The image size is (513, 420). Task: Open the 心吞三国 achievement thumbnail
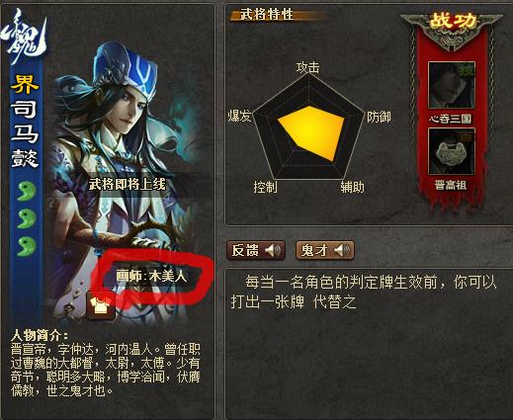[x=451, y=85]
